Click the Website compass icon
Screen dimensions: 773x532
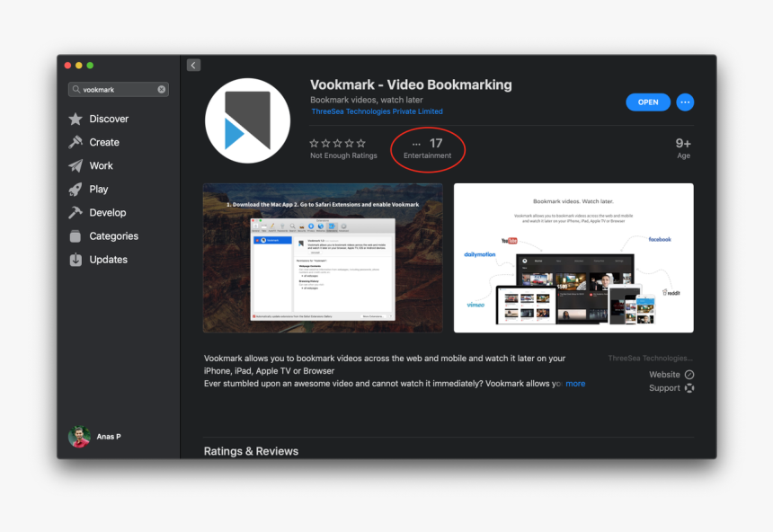coord(689,375)
